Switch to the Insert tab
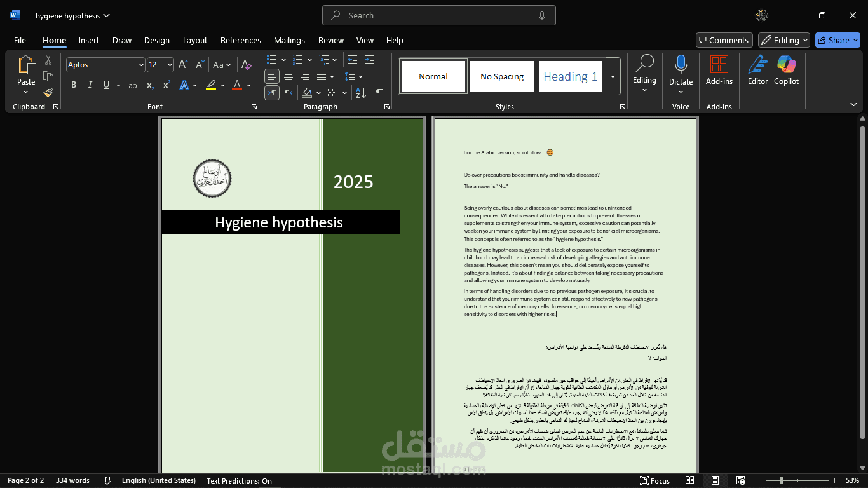Image resolution: width=868 pixels, height=488 pixels. [x=89, y=40]
